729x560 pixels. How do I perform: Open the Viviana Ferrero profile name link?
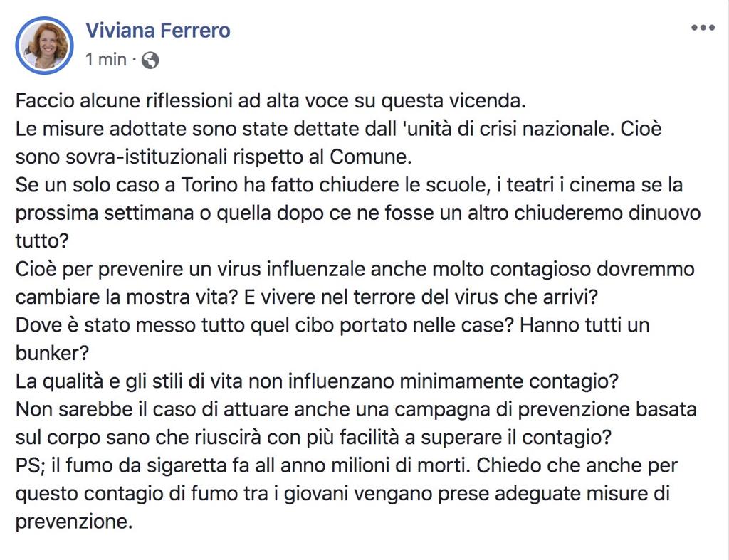157,31
